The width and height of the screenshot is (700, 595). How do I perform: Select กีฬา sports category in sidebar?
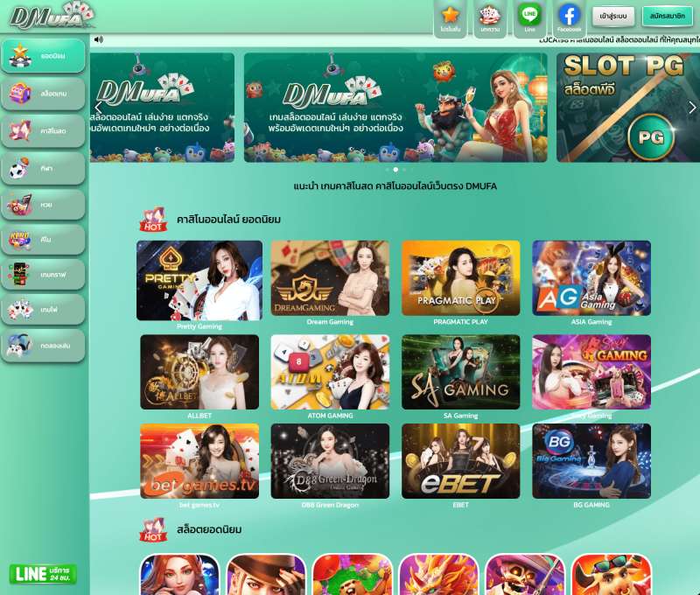pos(43,168)
